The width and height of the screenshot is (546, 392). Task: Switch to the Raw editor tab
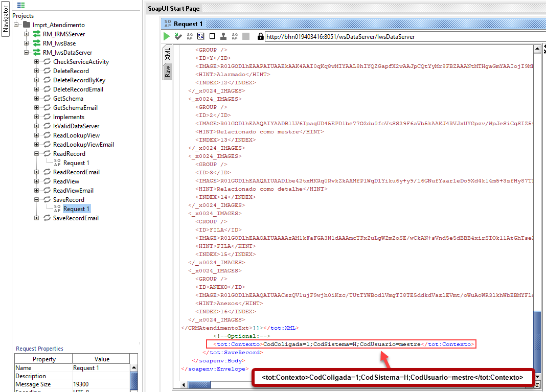click(x=168, y=72)
